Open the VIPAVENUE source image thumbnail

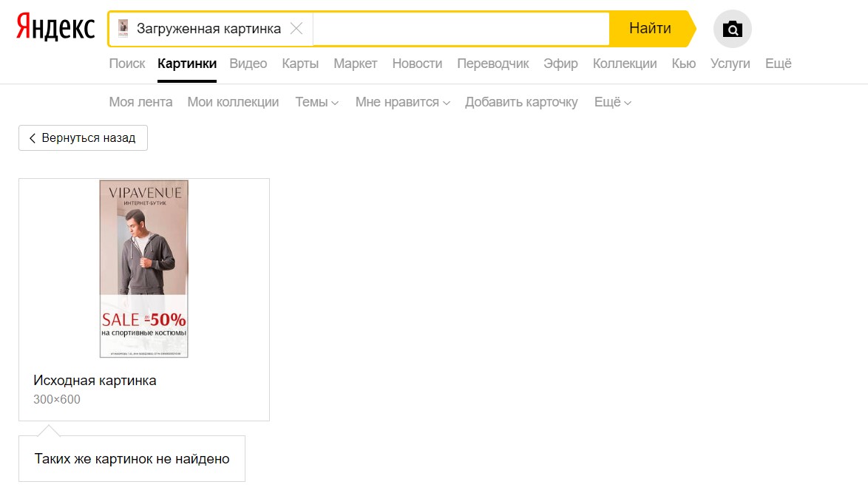[x=144, y=268]
